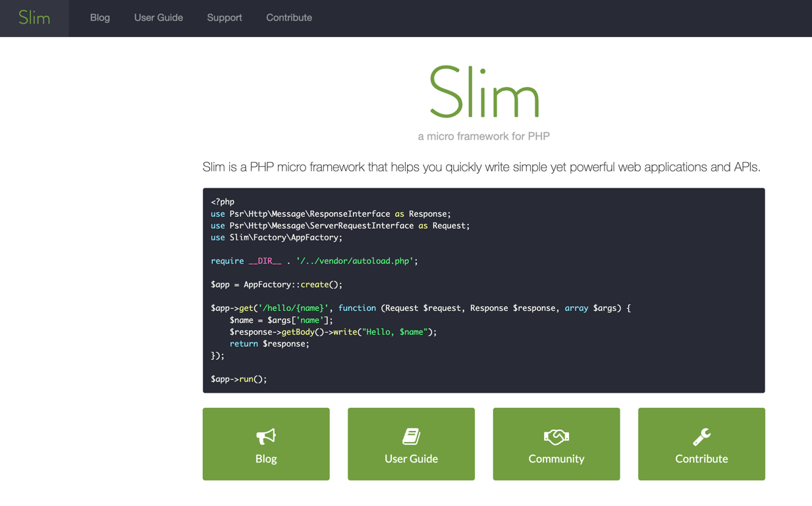812x506 pixels.
Task: Select the $app->run(); line in the code
Action: click(238, 379)
